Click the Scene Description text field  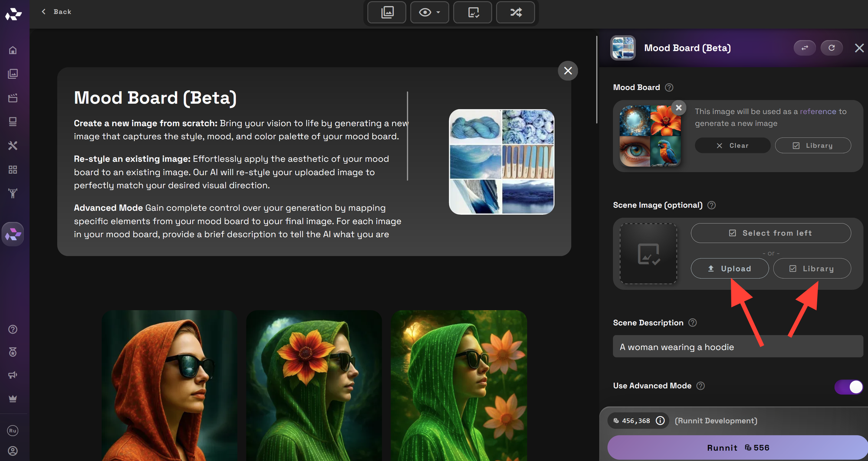click(737, 346)
